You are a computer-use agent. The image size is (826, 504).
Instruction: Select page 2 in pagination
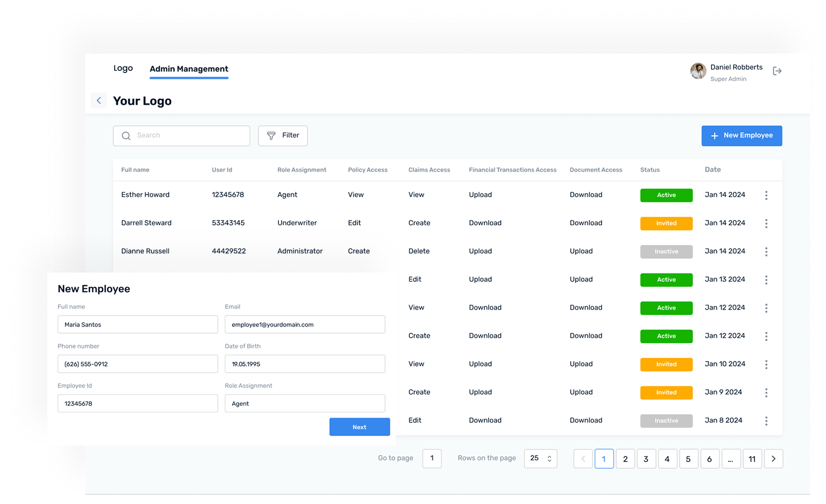[x=625, y=459]
